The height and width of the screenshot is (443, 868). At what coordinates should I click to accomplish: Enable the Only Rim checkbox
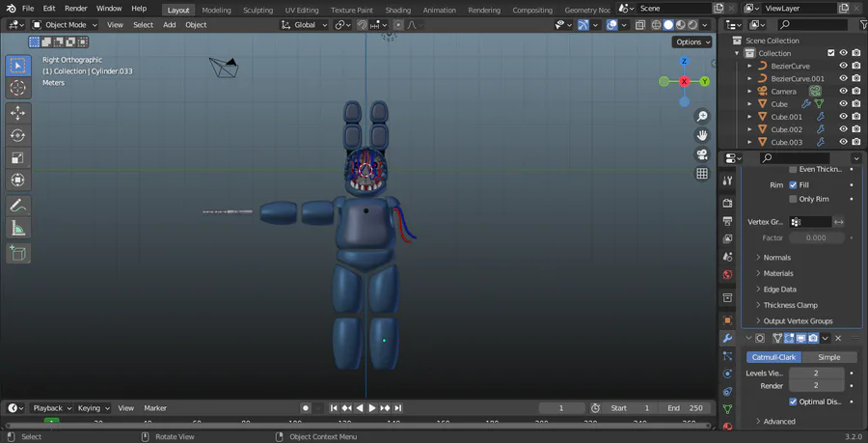[x=793, y=199]
